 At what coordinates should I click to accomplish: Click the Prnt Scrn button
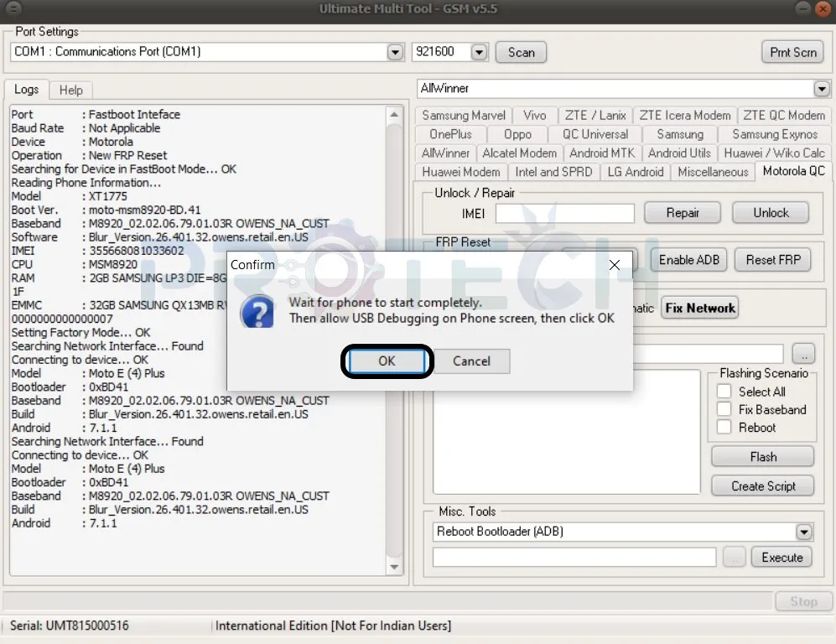792,52
